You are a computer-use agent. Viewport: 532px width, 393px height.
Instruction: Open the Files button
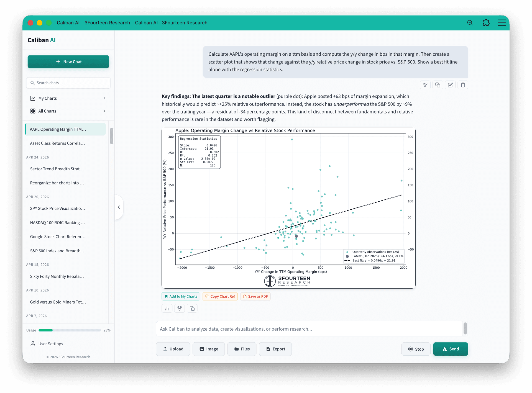[x=242, y=349]
